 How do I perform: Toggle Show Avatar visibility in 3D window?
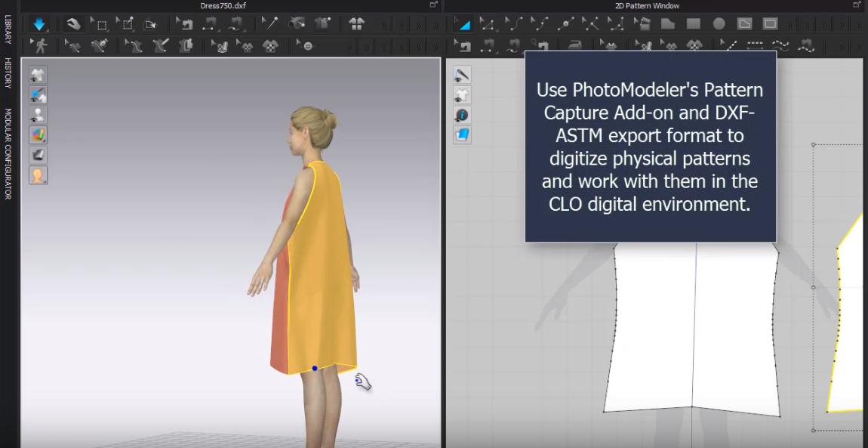[38, 115]
